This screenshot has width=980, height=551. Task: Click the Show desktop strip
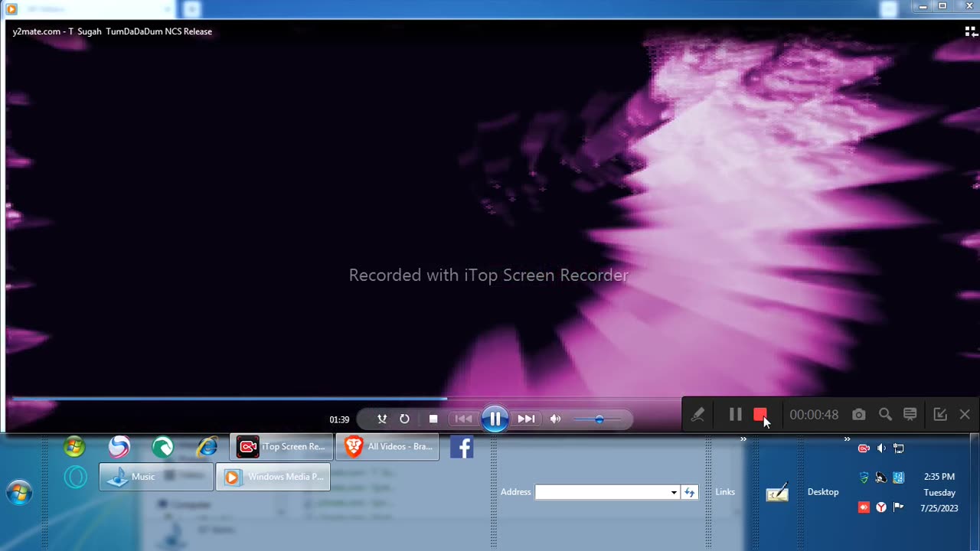[x=975, y=492]
